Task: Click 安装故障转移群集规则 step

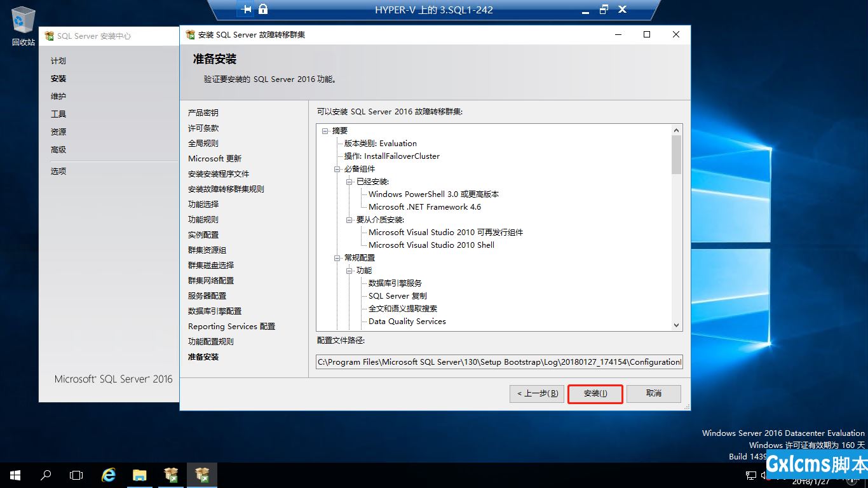Action: tap(226, 189)
